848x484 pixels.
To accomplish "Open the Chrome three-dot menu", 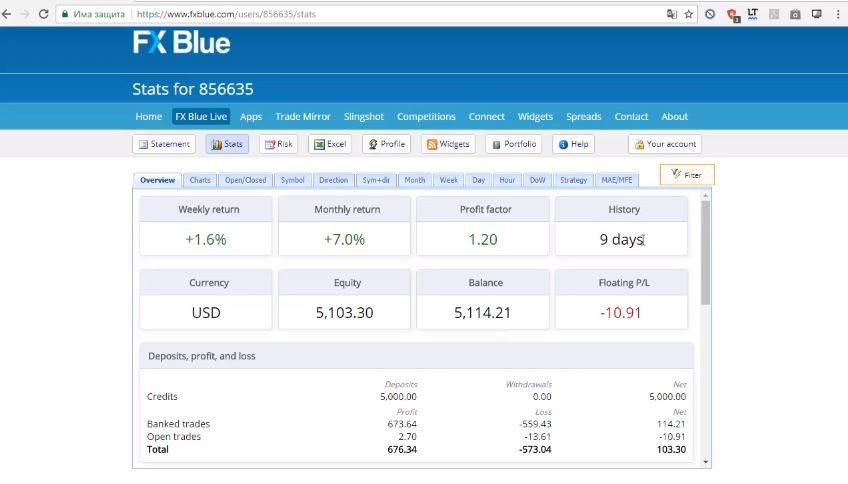I will click(x=836, y=15).
